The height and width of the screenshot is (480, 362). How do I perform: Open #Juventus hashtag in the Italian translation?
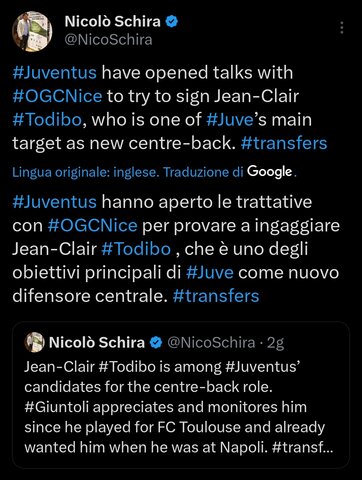click(x=55, y=202)
